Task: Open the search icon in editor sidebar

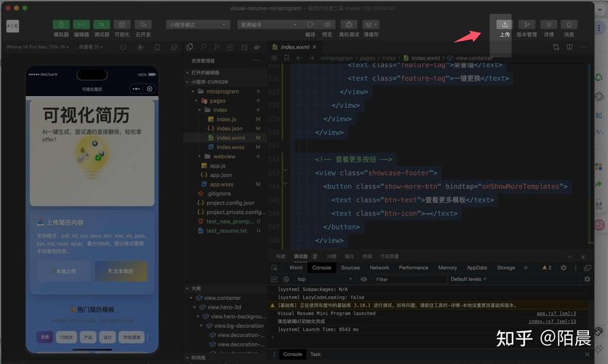Action: click(x=203, y=47)
